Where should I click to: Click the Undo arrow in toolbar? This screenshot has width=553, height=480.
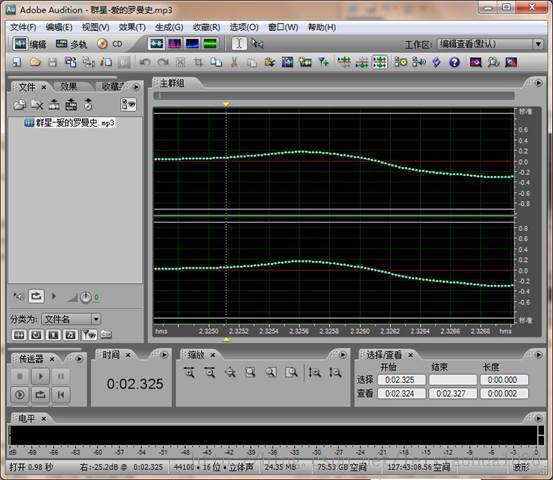pyautogui.click(x=145, y=62)
